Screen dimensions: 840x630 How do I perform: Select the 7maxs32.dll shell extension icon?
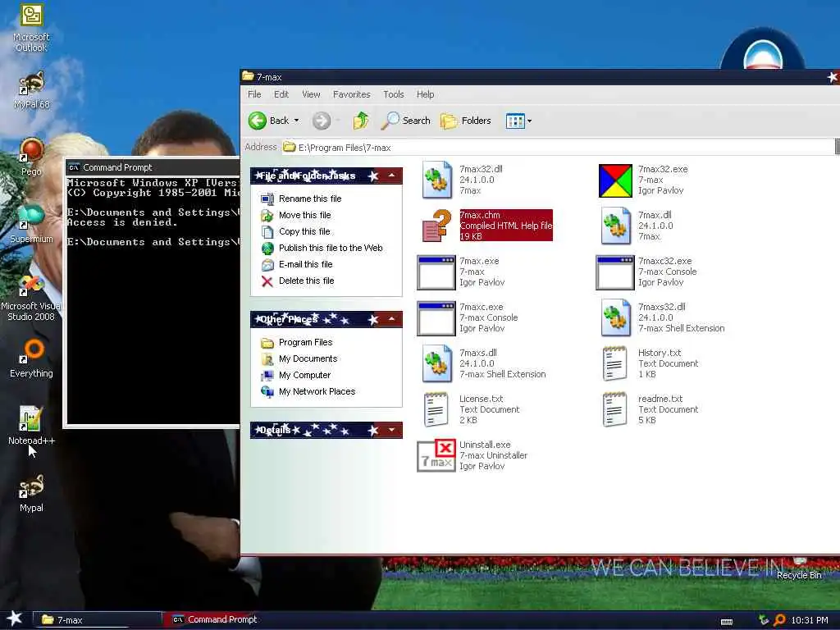pos(615,317)
